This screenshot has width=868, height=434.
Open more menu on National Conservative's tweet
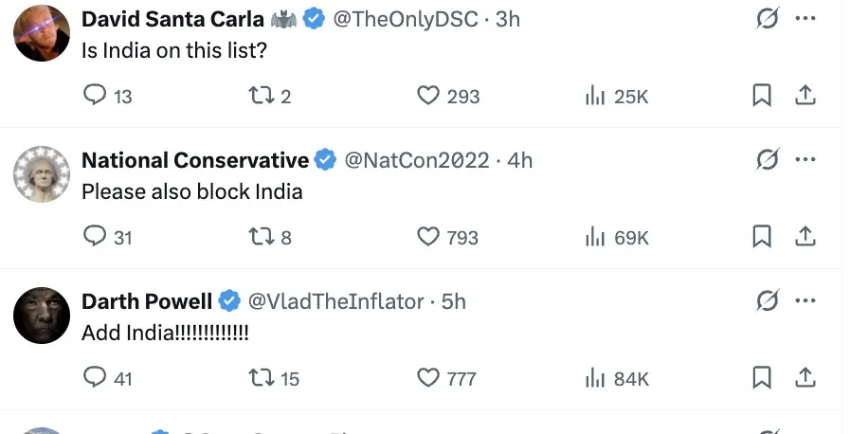click(x=805, y=160)
